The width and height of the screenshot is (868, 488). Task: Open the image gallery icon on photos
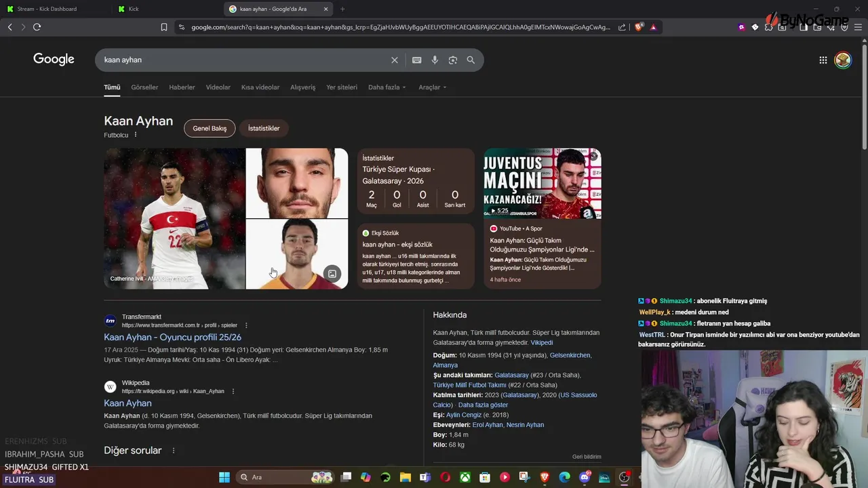coord(332,274)
